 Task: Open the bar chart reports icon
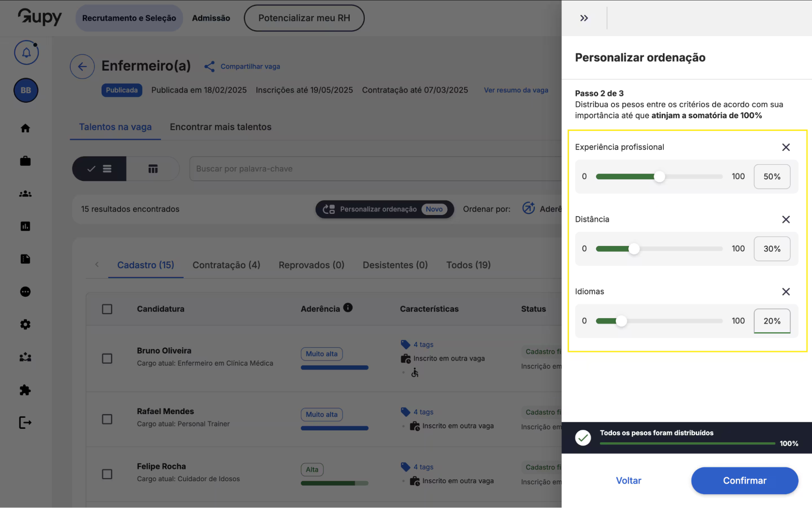tap(25, 226)
